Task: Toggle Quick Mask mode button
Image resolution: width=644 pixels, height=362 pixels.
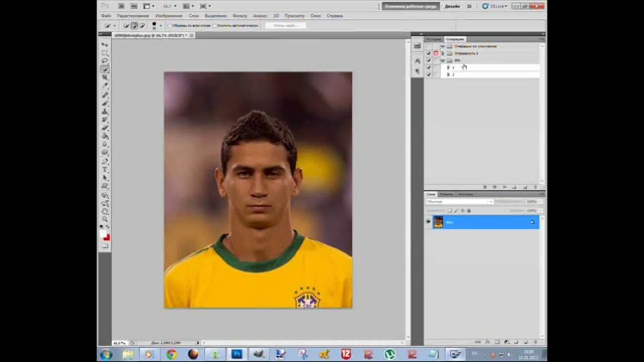Action: [x=105, y=246]
